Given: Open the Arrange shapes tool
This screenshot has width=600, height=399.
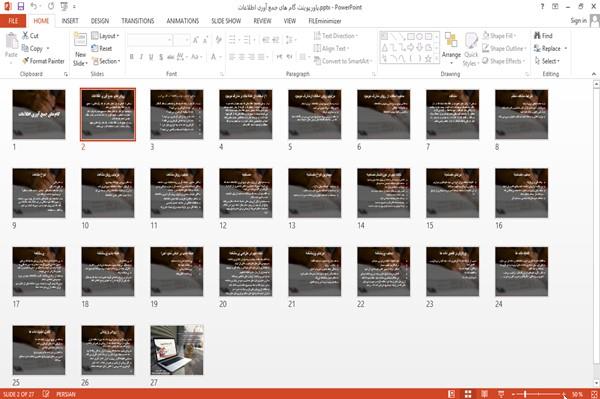Looking at the screenshot, I should (x=451, y=48).
